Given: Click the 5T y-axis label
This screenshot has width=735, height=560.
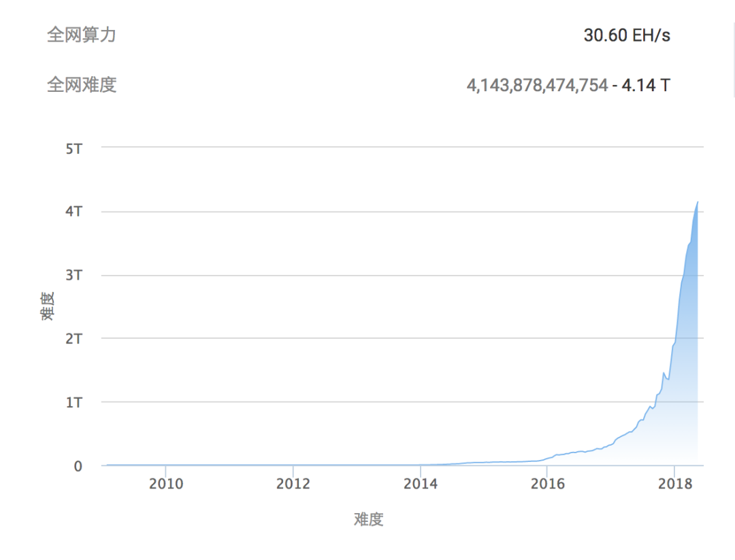Looking at the screenshot, I should click(73, 148).
